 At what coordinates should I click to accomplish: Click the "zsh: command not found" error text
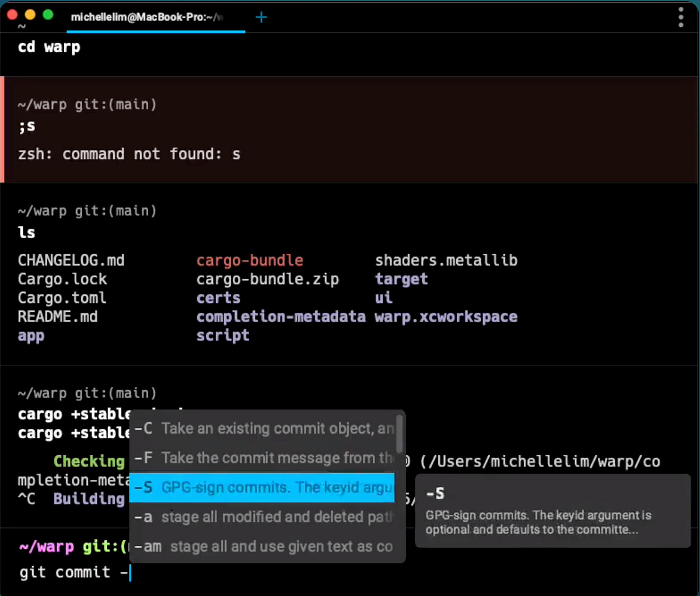(x=128, y=154)
